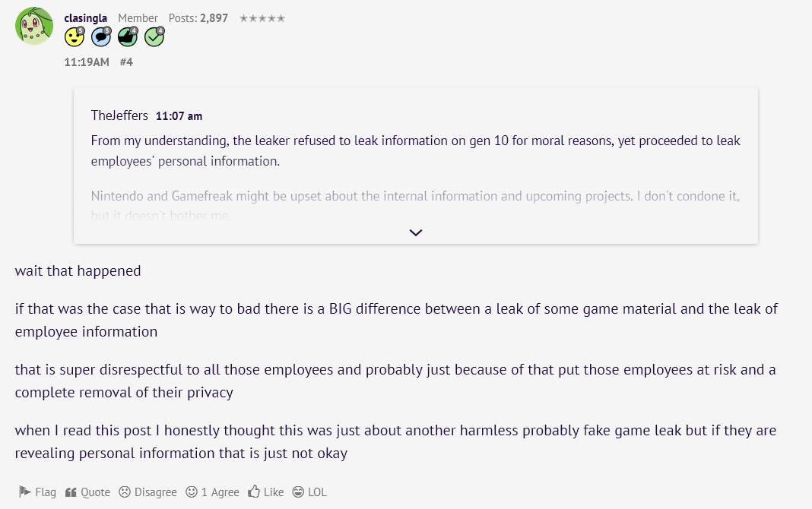Toggle the Like reaction

[265, 492]
